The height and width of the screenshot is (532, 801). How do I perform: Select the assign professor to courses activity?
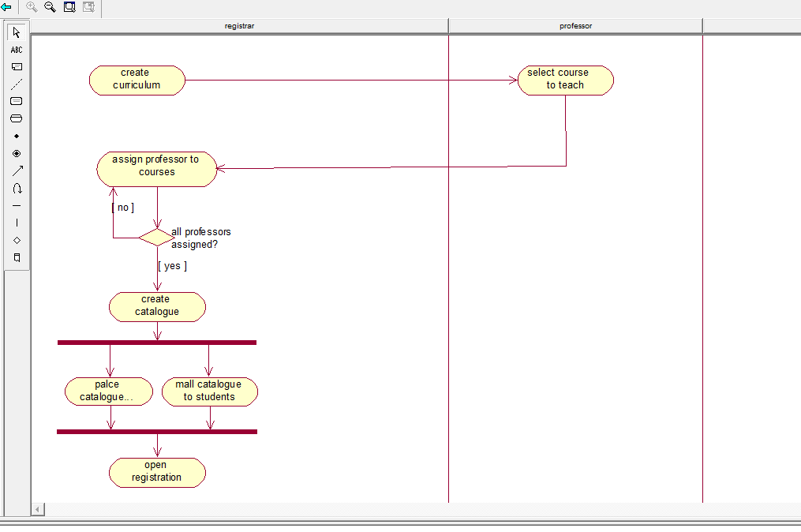click(157, 169)
